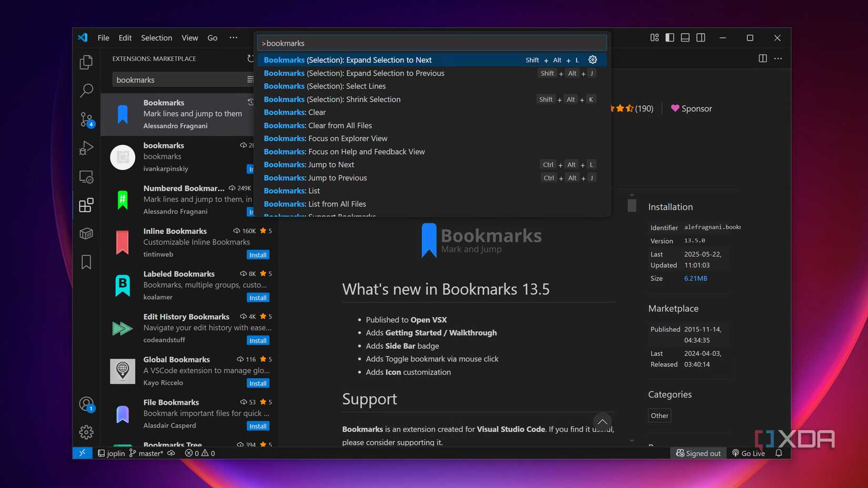The width and height of the screenshot is (868, 488).
Task: Toggle the Primary Side Bar layout button
Action: [670, 38]
